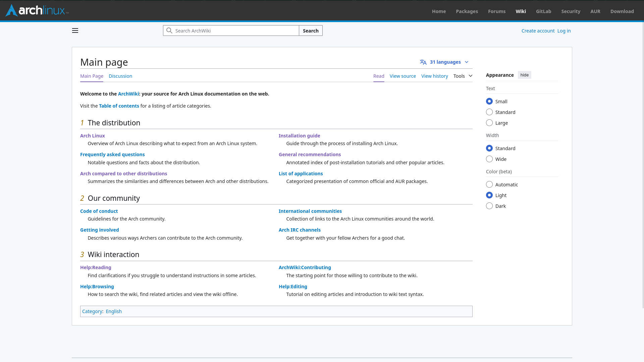Open Forums in top navigation
Viewport: 644px width, 362px height.
[497, 11]
